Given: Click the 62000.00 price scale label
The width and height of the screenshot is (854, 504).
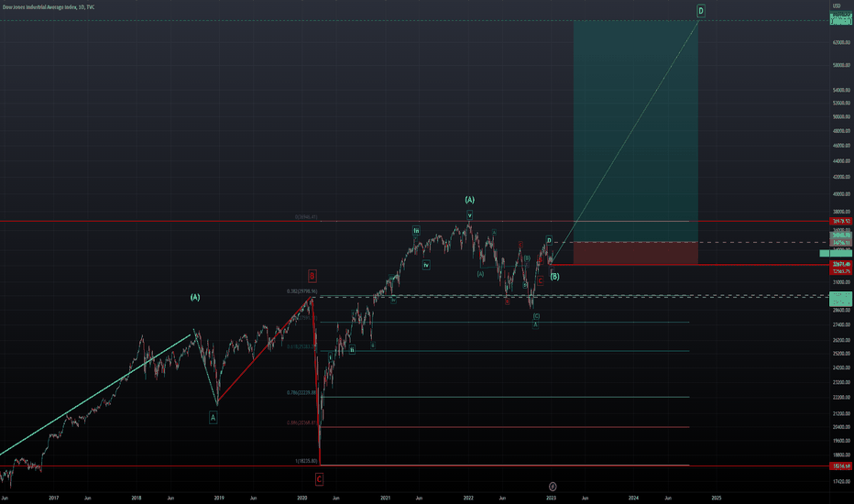Looking at the screenshot, I should click(841, 42).
